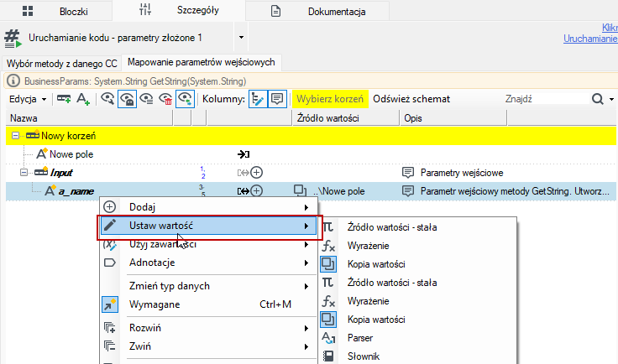618x364 pixels.
Task: Toggle the Wymagane context menu option
Action: point(208,304)
